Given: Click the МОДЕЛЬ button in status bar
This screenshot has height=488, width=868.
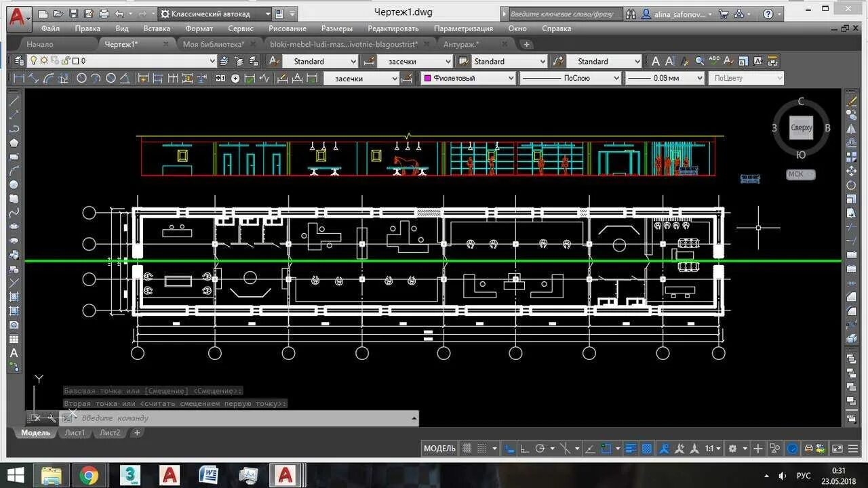Looking at the screenshot, I should click(439, 449).
